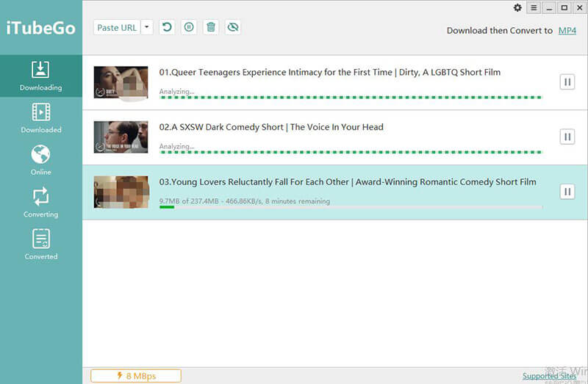Open the settings gear icon

click(517, 7)
